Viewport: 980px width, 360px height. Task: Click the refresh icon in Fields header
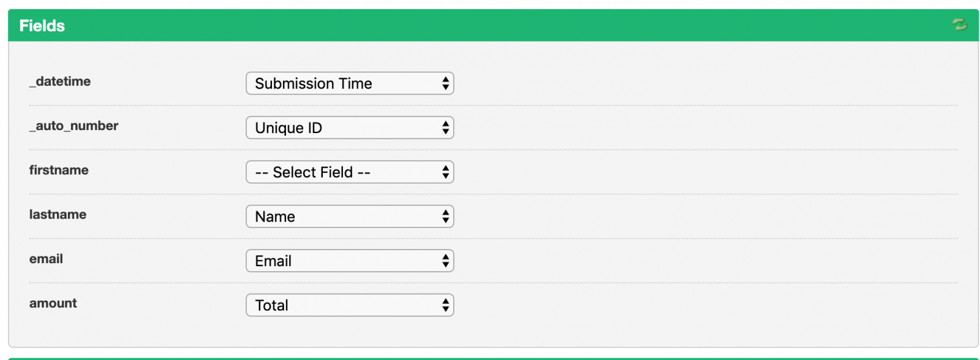(959, 25)
